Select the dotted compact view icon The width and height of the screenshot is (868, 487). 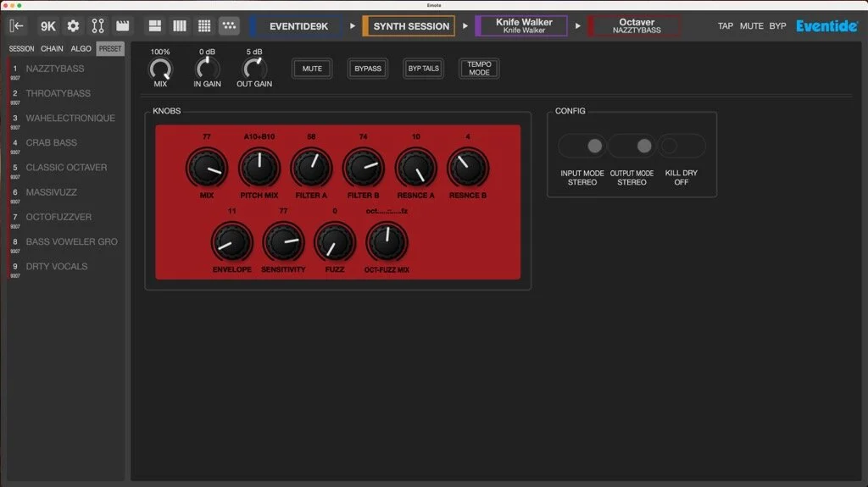pos(229,26)
